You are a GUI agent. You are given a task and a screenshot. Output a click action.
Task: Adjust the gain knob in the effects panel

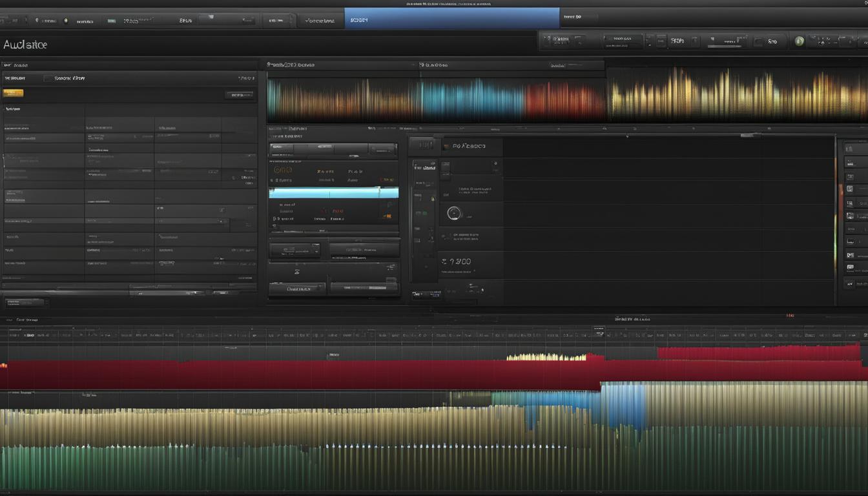click(x=455, y=214)
